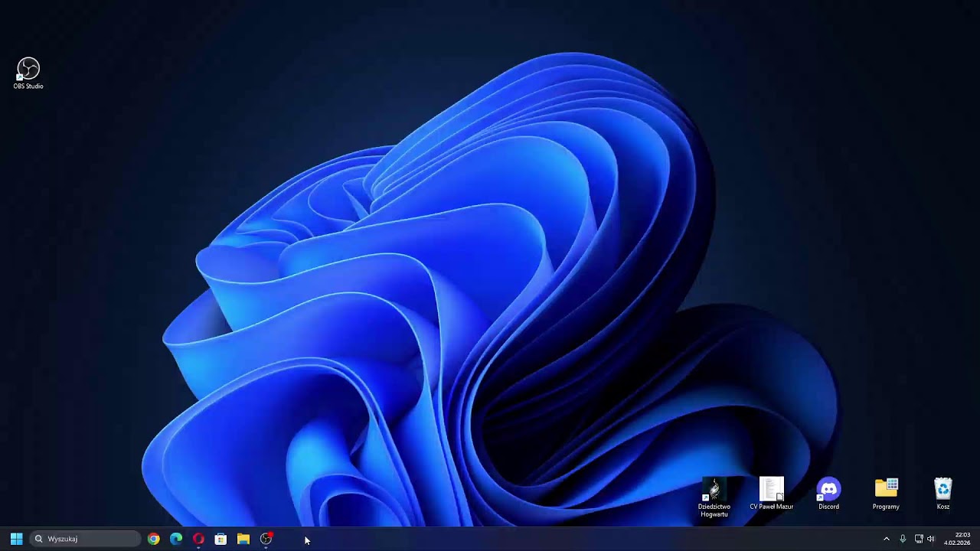Viewport: 980px width, 551px height.
Task: Click the microphone icon in system tray
Action: pos(903,539)
